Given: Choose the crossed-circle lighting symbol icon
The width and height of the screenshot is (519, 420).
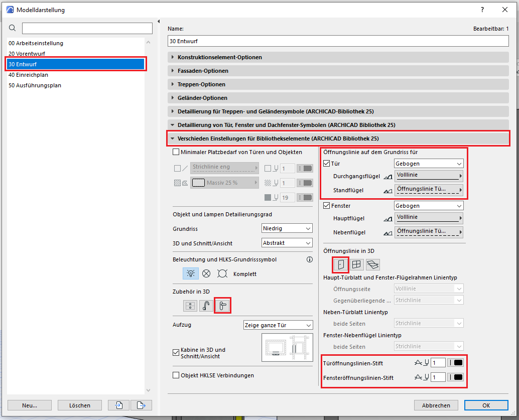Looking at the screenshot, I should pos(206,273).
